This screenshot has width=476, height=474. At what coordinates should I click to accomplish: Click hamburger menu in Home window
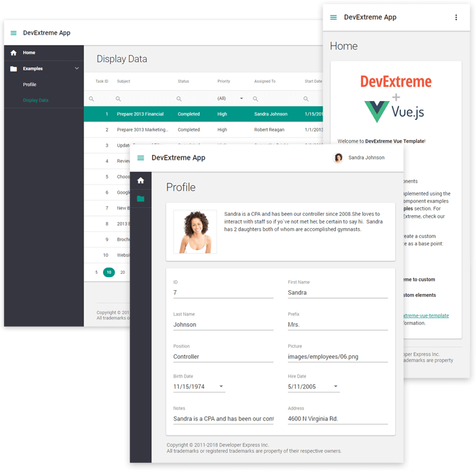333,18
